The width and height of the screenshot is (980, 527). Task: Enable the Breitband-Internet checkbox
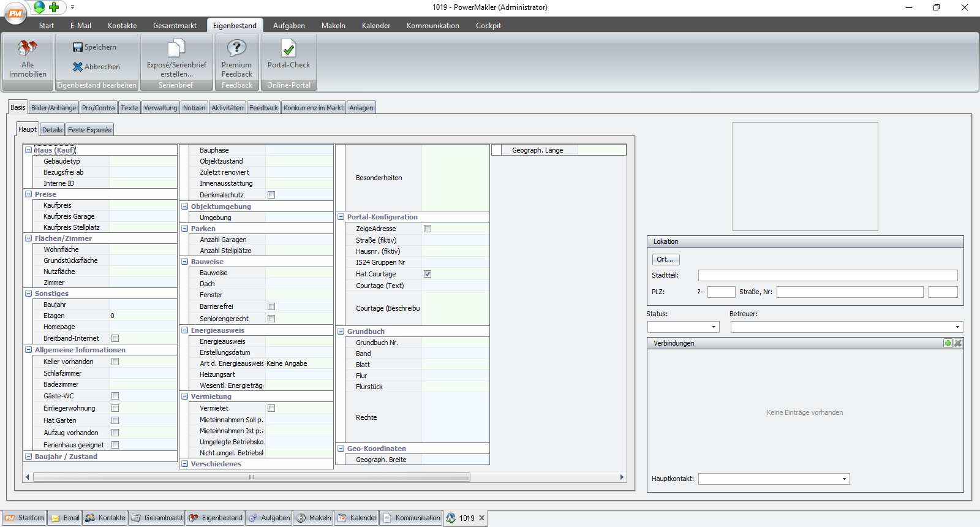pos(115,338)
